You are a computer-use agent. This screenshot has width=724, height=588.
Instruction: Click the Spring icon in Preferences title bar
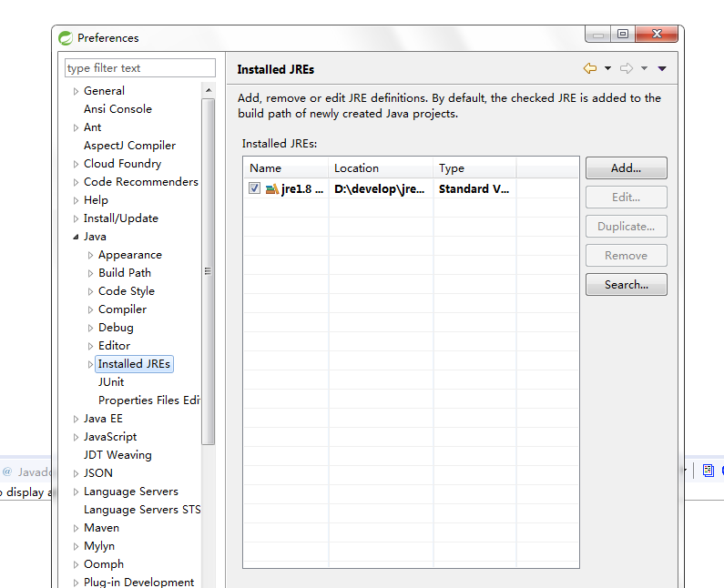pyautogui.click(x=66, y=38)
